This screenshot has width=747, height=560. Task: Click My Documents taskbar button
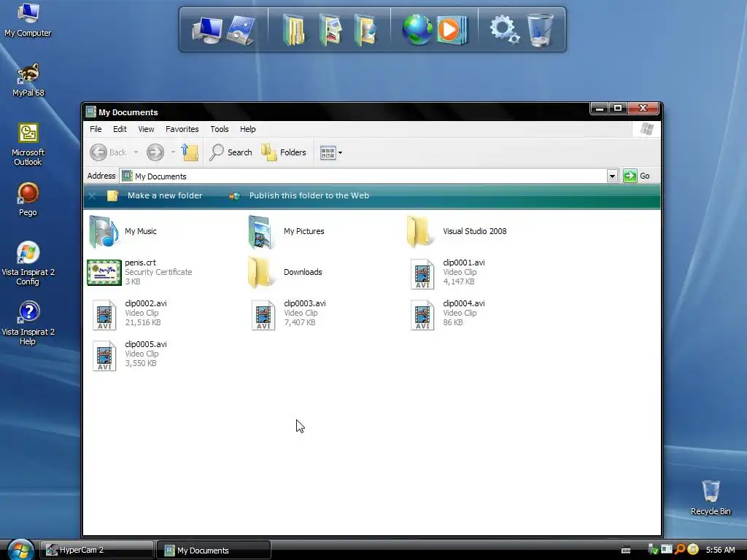(x=214, y=550)
